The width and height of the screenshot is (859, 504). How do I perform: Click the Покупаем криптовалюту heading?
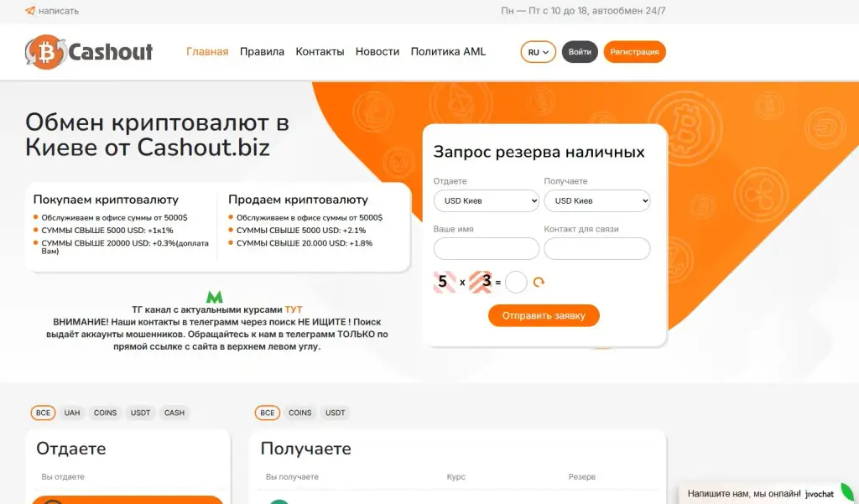click(106, 200)
